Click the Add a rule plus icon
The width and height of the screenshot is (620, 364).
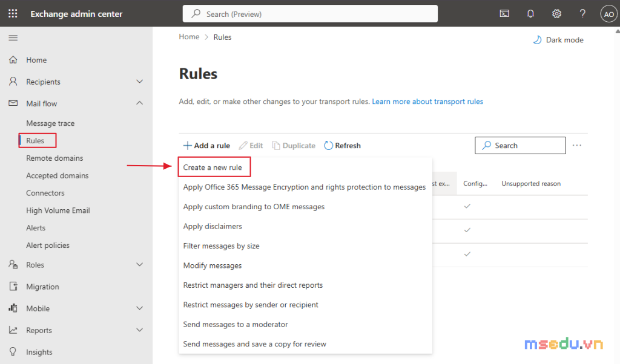tap(188, 146)
